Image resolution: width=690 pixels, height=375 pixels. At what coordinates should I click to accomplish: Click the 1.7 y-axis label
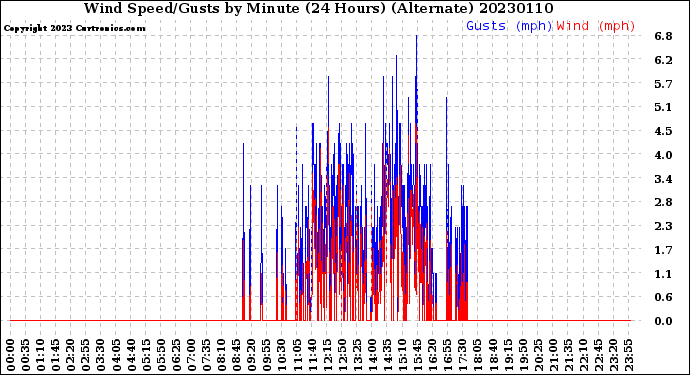[664, 250]
